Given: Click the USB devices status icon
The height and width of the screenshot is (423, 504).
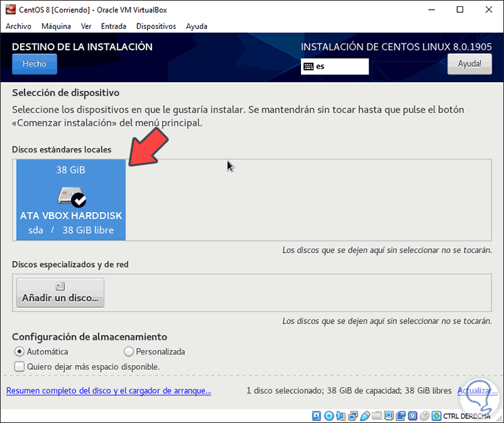Looking at the screenshot, I should [x=365, y=416].
